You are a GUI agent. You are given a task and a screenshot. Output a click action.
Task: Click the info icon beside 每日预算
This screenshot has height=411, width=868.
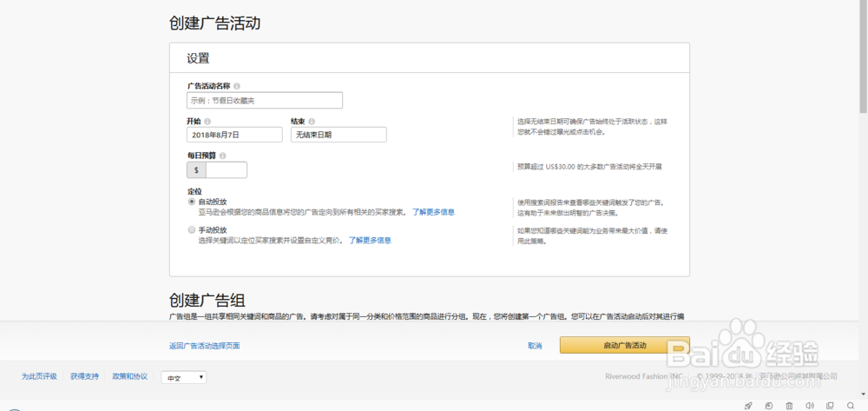coord(223,156)
